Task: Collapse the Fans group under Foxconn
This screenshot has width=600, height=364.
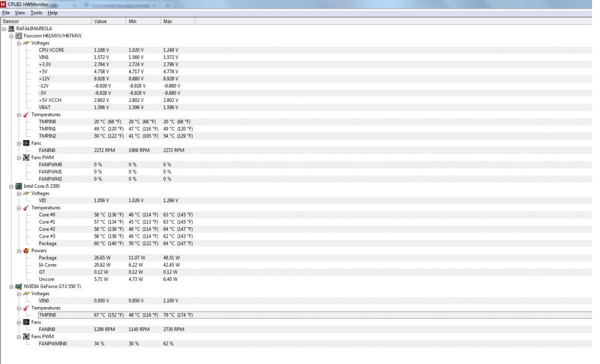Action: (18, 143)
